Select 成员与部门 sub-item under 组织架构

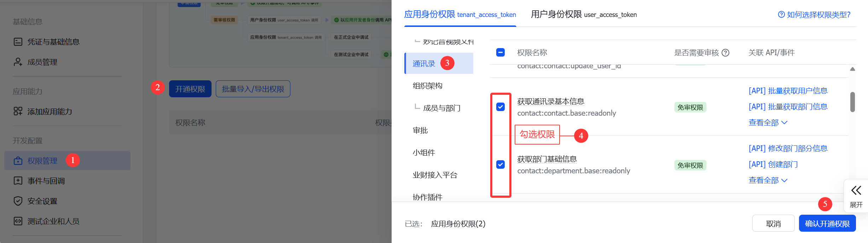441,108
